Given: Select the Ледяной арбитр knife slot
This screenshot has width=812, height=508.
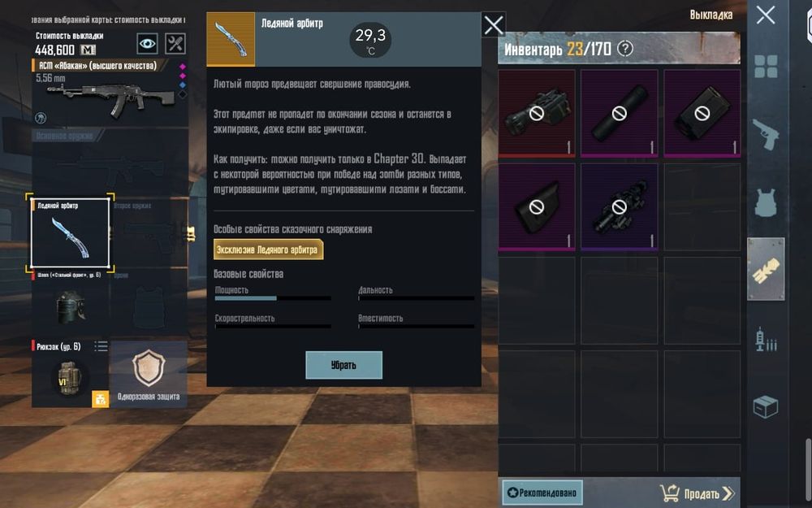Looking at the screenshot, I should (71, 232).
